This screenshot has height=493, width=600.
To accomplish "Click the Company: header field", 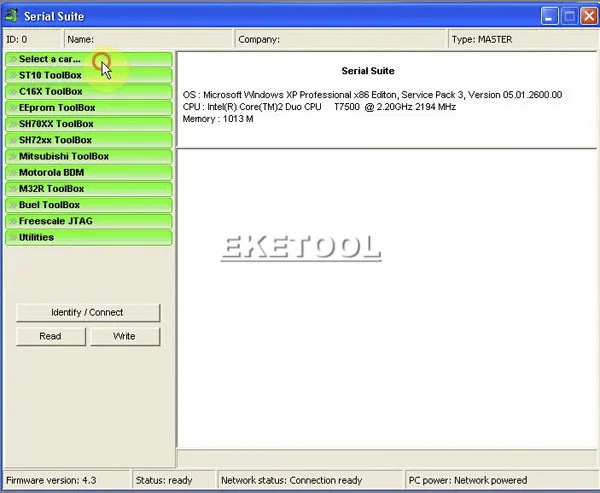I will [341, 39].
